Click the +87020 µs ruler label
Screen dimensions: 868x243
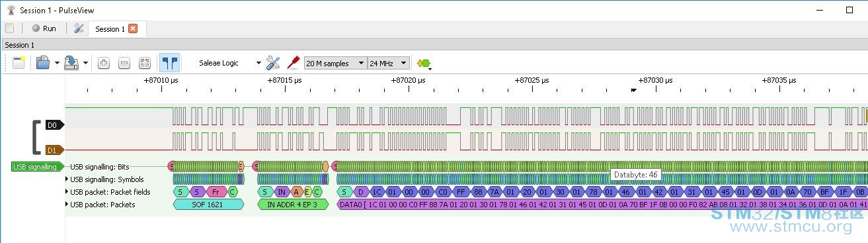click(x=409, y=79)
